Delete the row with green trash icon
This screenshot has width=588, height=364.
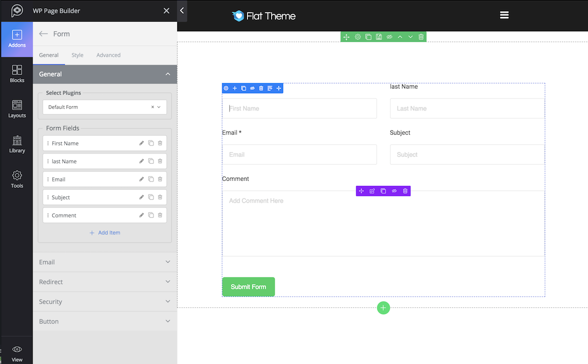click(x=421, y=37)
